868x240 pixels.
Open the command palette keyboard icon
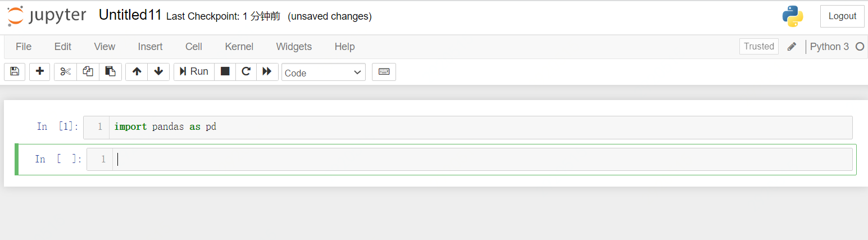pyautogui.click(x=384, y=71)
